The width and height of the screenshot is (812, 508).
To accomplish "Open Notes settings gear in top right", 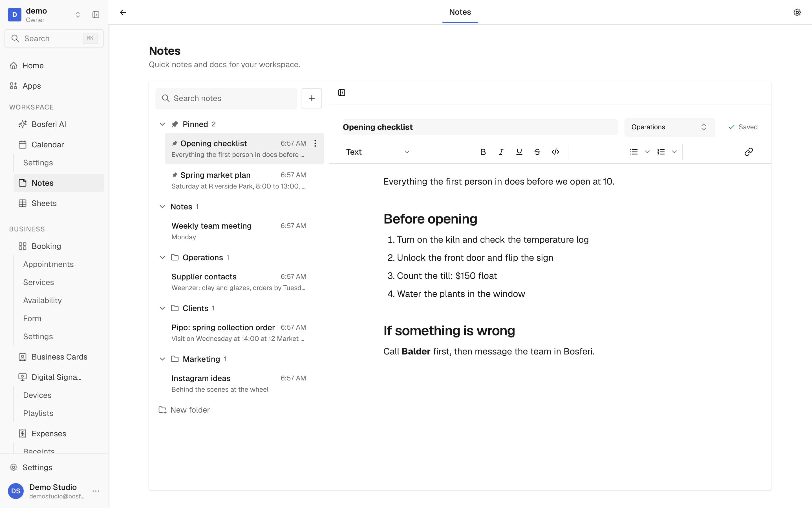I will coord(797,12).
